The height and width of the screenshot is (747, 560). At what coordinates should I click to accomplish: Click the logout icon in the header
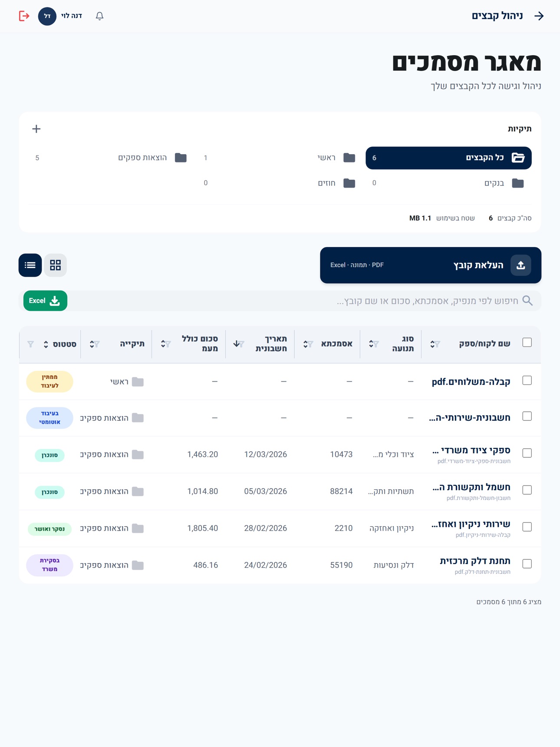pos(24,16)
